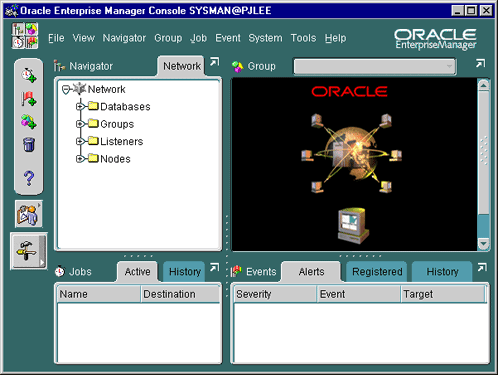Expand the Nodes tree folder
The image size is (498, 375).
(80, 158)
